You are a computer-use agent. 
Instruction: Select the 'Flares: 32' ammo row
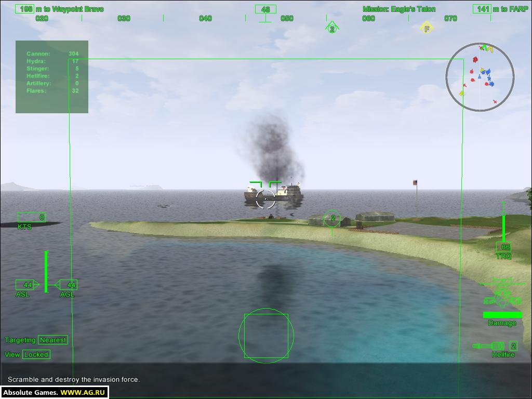click(52, 91)
